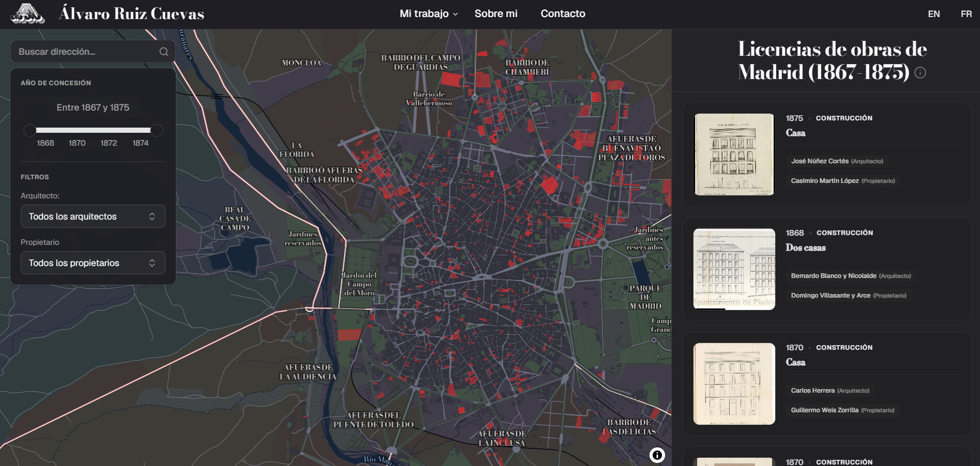Click the year slider track near 1870
The image size is (980, 466).
coord(77,130)
